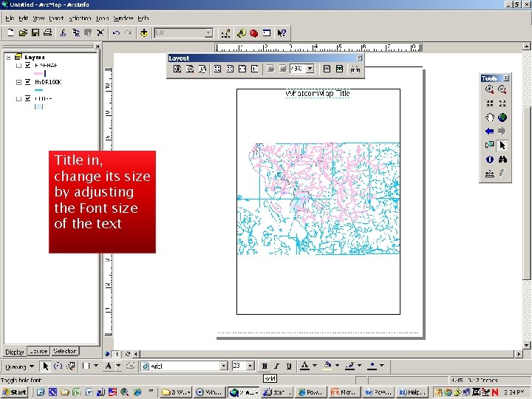Toggle Draft Mode in Layout toolbar
Screen dimensions: 532x399
click(327, 69)
